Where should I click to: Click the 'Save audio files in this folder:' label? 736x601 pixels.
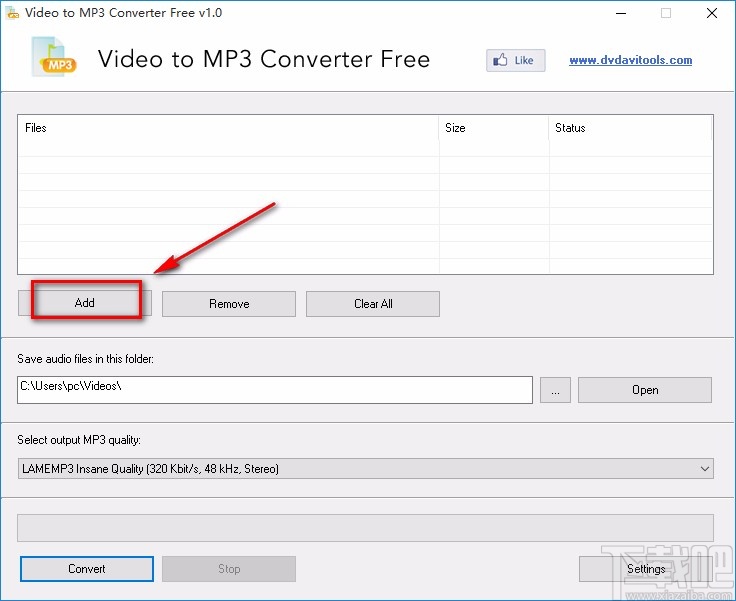point(85,359)
